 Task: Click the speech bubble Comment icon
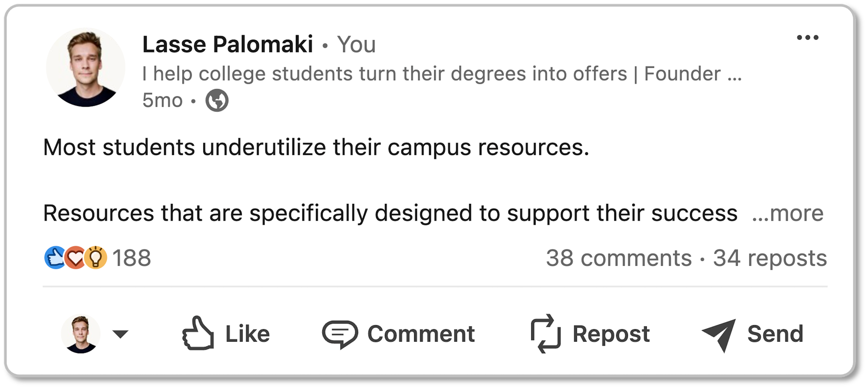[340, 334]
